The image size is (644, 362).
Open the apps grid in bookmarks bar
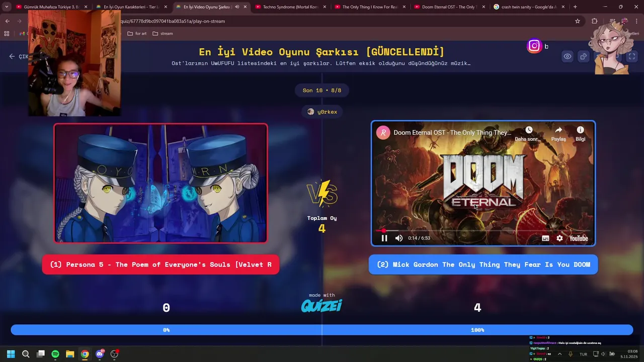[x=7, y=34]
